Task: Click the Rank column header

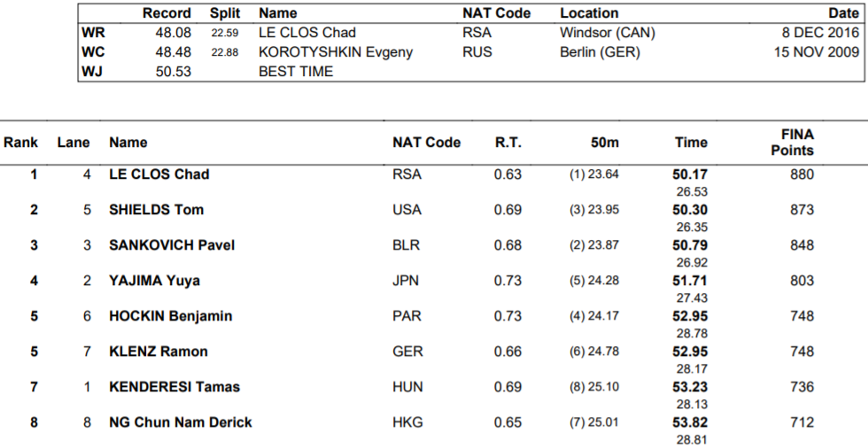Action: pyautogui.click(x=20, y=143)
